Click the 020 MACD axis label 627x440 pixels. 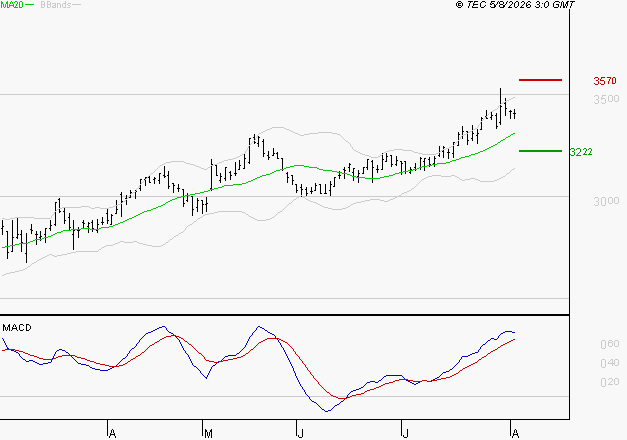click(x=610, y=382)
